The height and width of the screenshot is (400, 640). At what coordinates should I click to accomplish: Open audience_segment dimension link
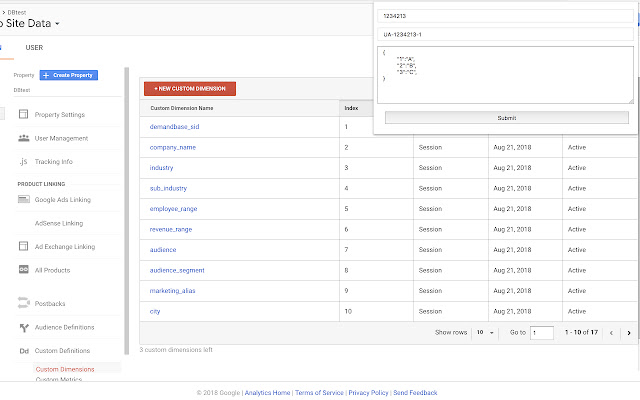coord(177,270)
